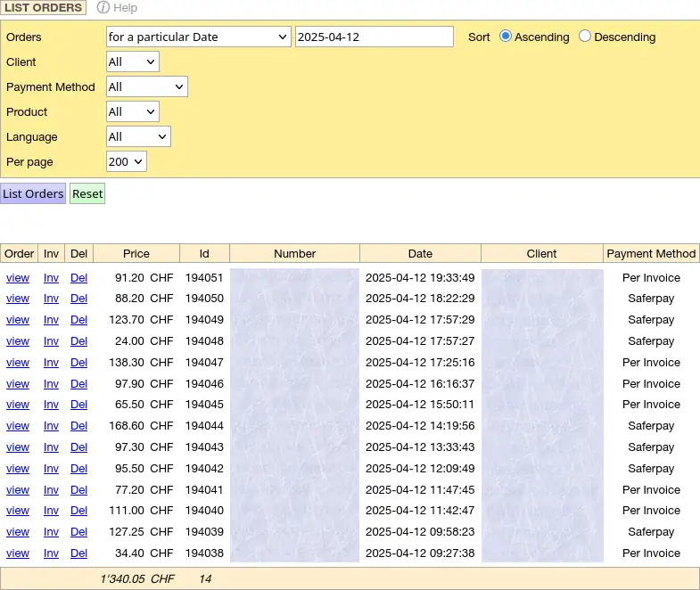Delete order 194047
The image size is (700, 590).
pos(78,363)
